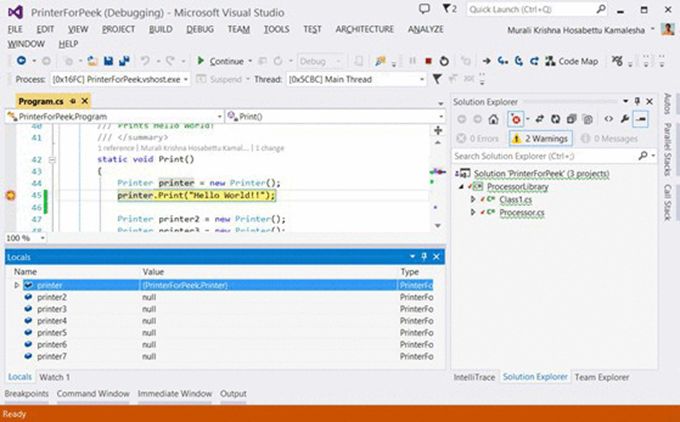Expand the printer variable in Locals
Viewport: 680px width, 422px height.
point(16,285)
